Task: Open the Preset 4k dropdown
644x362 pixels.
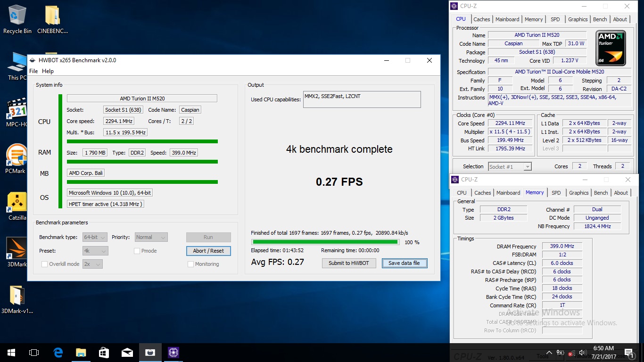Action: click(95, 251)
